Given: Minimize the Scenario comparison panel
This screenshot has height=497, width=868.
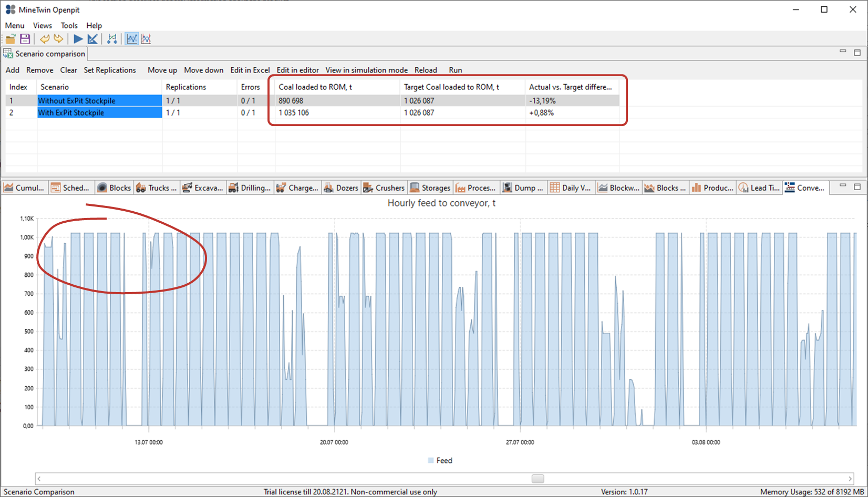Looking at the screenshot, I should [843, 51].
